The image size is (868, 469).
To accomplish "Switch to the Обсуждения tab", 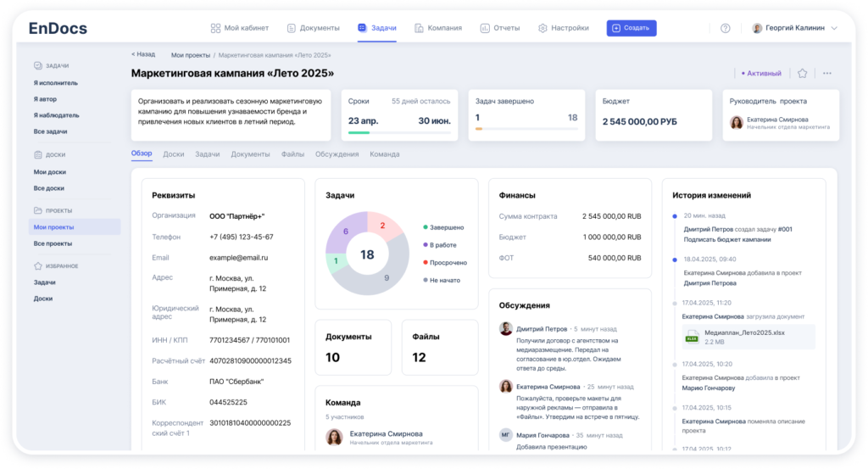I will coord(337,154).
